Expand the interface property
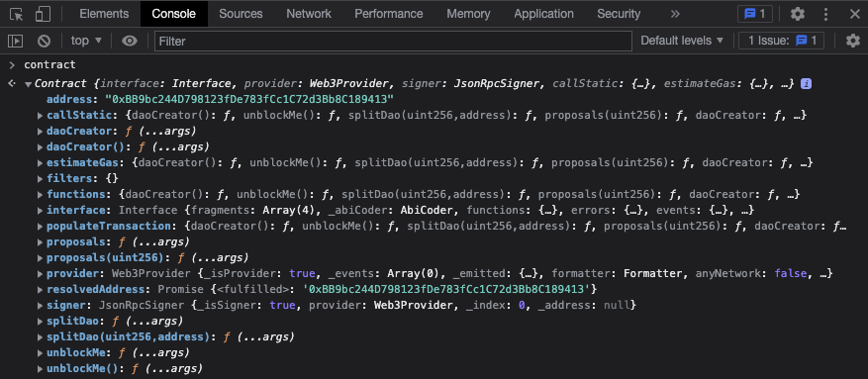868x379 pixels. (40, 210)
